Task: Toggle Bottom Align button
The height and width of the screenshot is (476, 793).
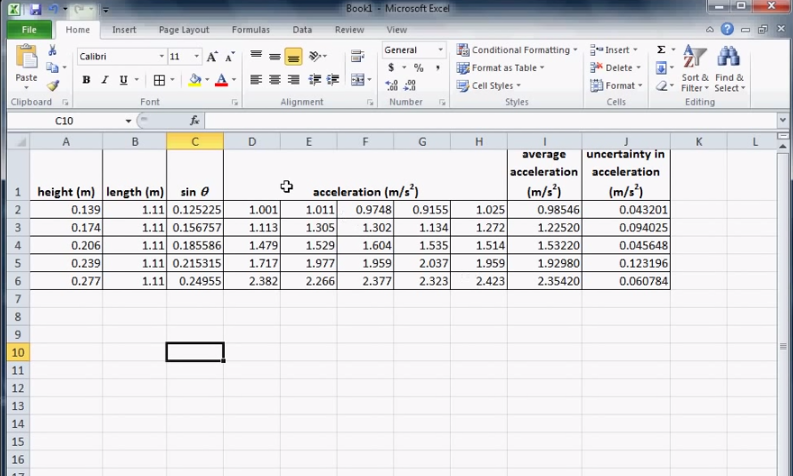Action: [x=293, y=57]
